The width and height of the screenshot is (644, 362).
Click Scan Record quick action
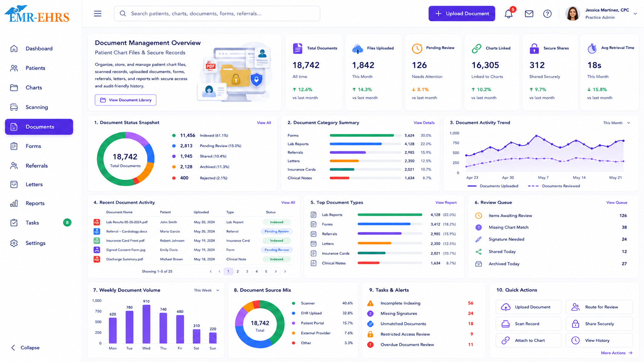click(x=528, y=324)
